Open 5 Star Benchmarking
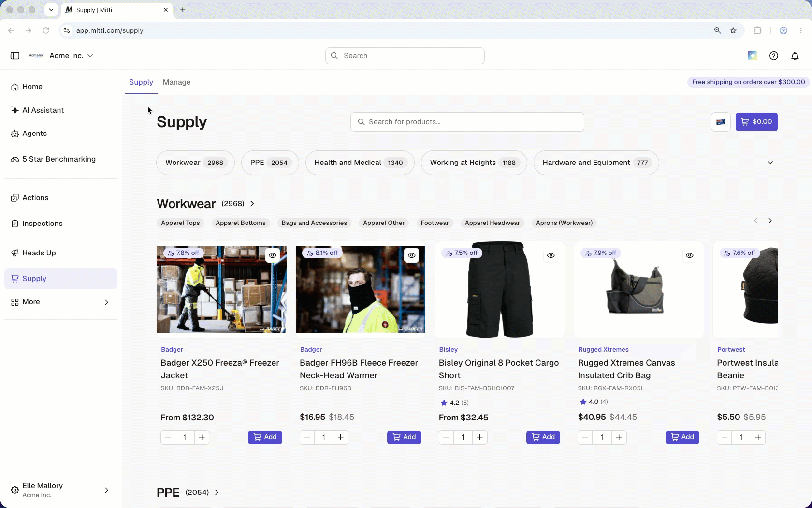 coord(61,159)
